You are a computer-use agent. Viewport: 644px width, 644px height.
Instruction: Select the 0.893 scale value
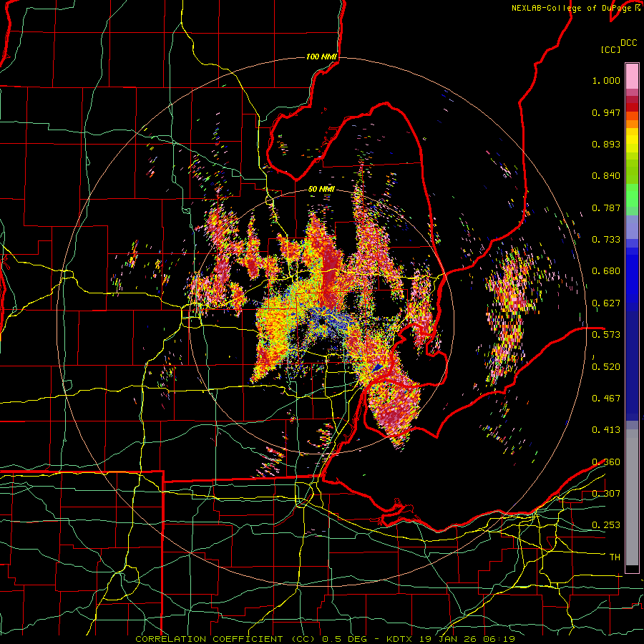606,144
